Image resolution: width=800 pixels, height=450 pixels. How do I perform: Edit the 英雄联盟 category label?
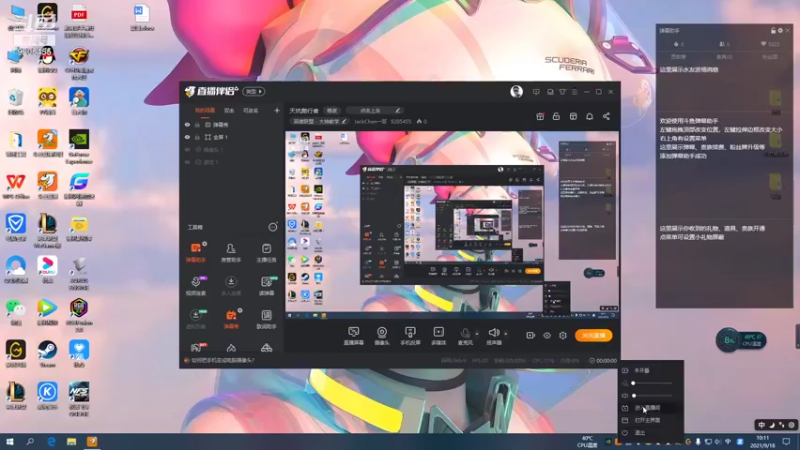pos(319,122)
